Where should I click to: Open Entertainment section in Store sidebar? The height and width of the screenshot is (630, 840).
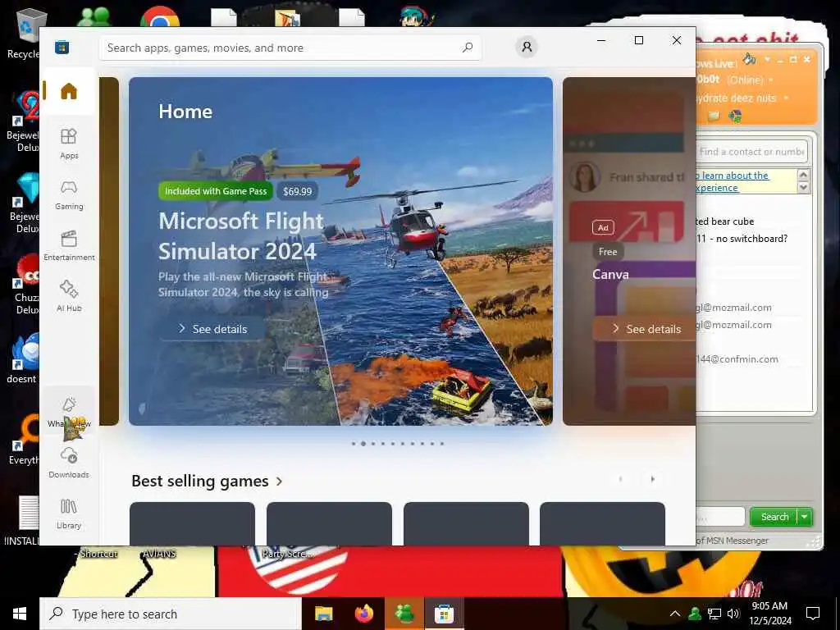[x=69, y=246]
